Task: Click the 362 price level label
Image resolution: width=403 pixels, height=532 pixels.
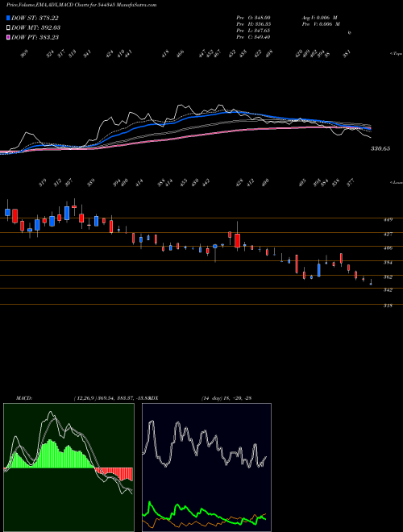Action: click(x=388, y=276)
